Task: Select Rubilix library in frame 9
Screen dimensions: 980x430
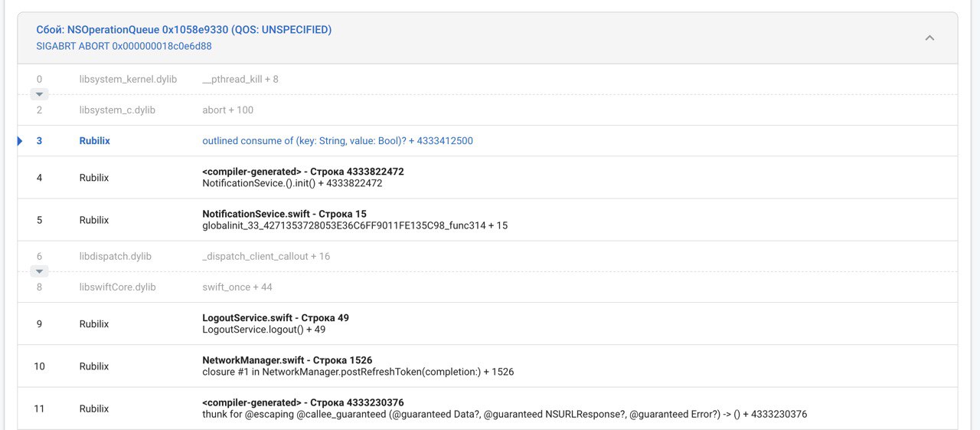Action: [94, 324]
